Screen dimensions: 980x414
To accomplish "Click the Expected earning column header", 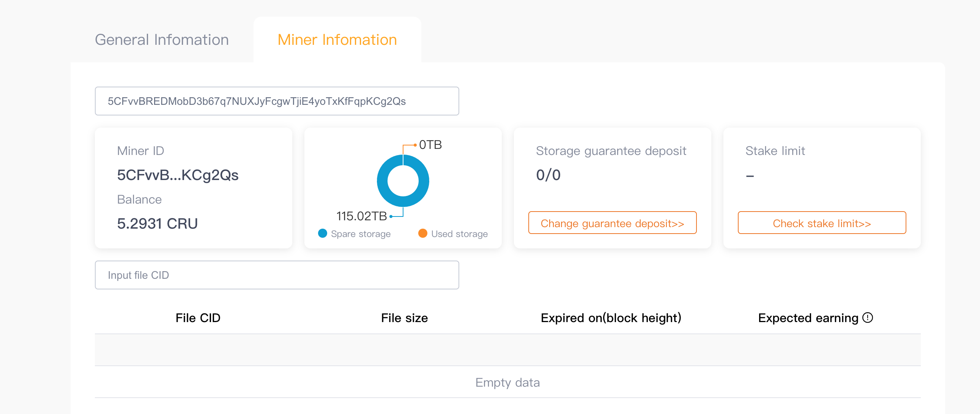I will point(808,318).
